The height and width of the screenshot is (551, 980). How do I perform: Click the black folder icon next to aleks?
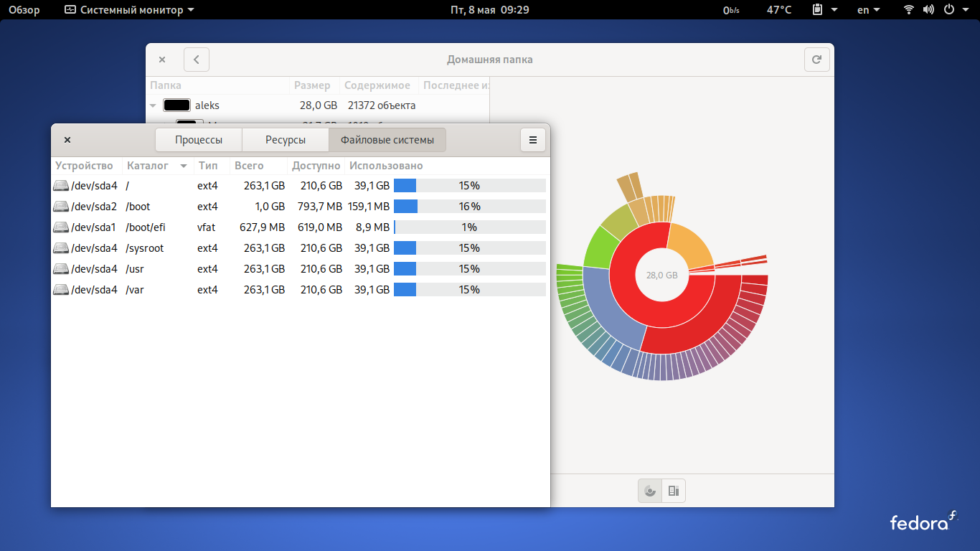[x=176, y=105]
